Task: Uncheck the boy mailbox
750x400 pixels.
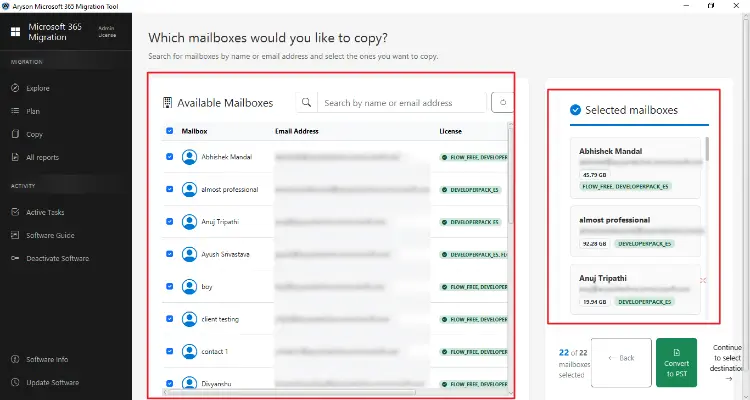Action: 169,286
